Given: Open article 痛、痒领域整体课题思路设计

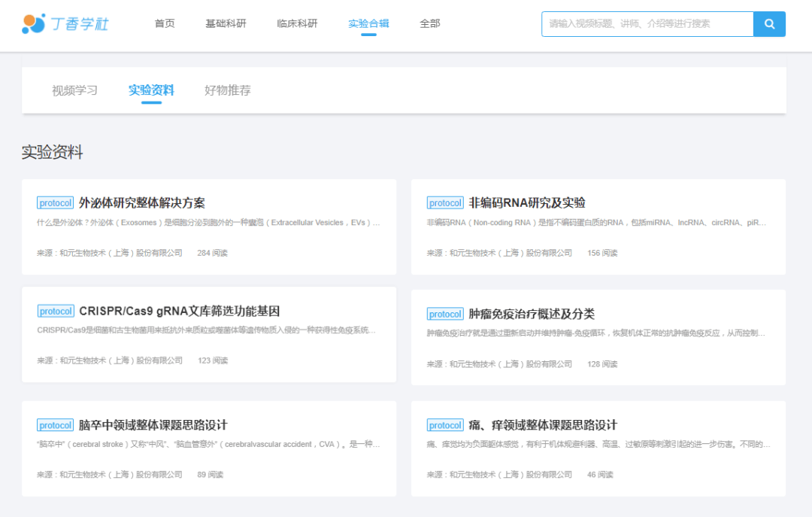Looking at the screenshot, I should [542, 425].
